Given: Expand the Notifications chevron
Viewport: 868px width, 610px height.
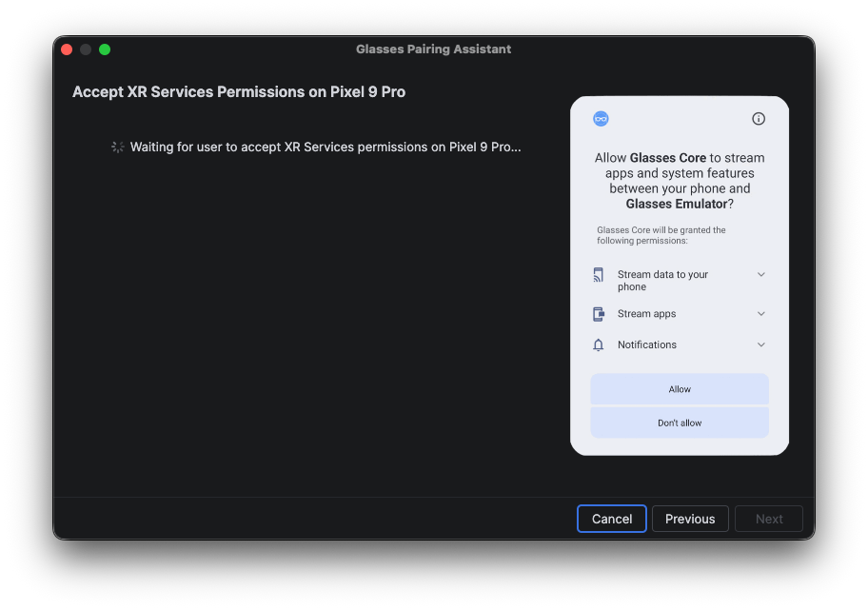Looking at the screenshot, I should [761, 344].
